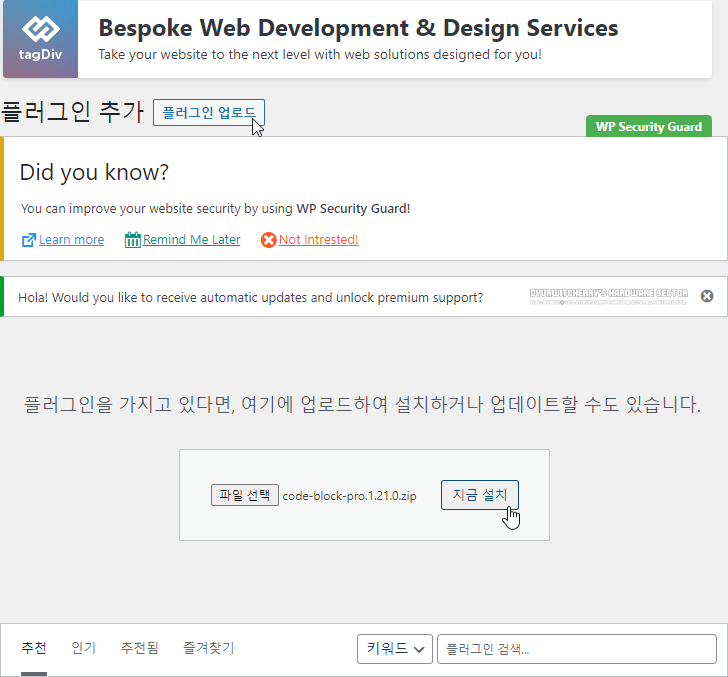Click the Hola premium support notice text
Viewport: 728px width, 677px height.
tap(251, 297)
